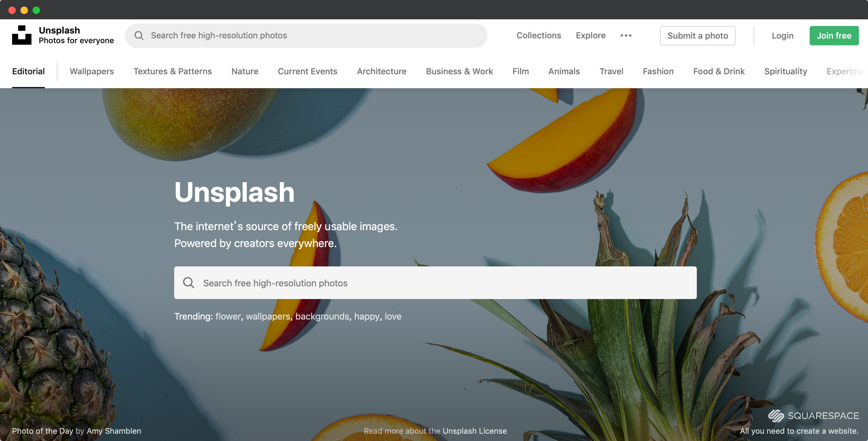Click the trending term flower
This screenshot has width=868, height=441.
point(228,317)
